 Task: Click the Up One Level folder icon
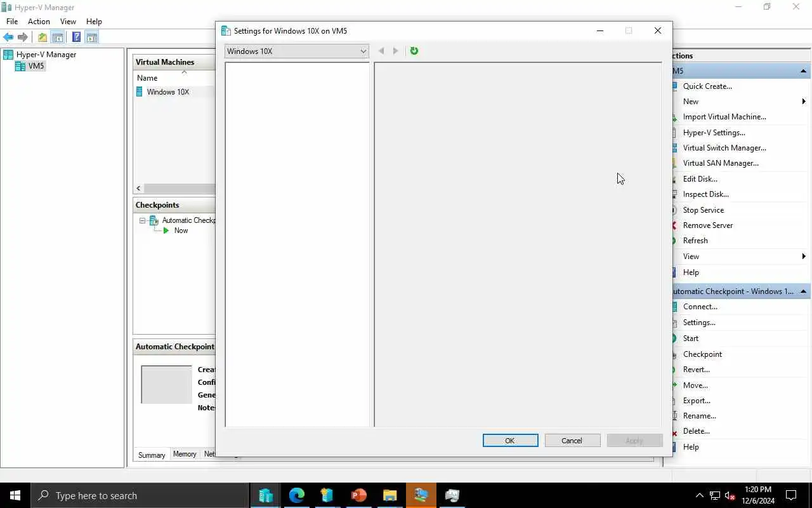click(43, 37)
